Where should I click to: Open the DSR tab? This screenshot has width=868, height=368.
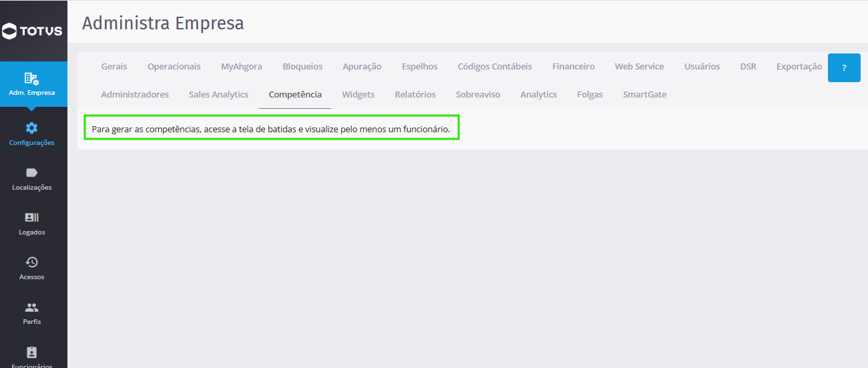coord(748,66)
